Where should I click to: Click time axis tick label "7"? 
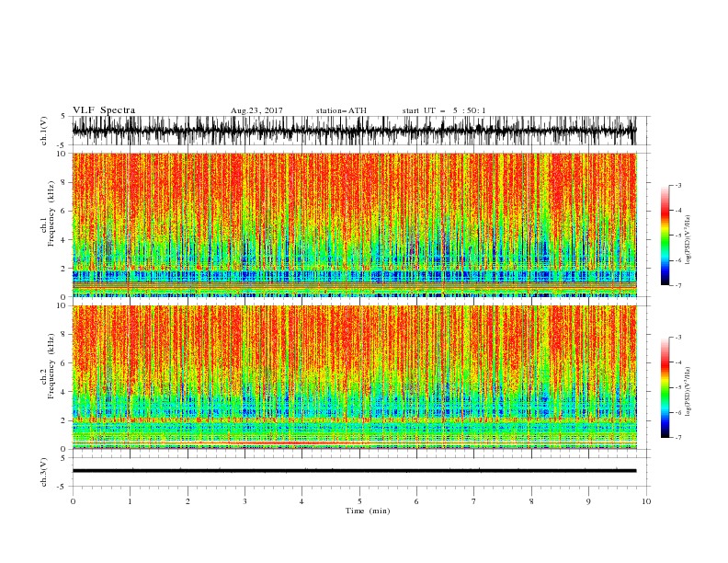click(474, 501)
